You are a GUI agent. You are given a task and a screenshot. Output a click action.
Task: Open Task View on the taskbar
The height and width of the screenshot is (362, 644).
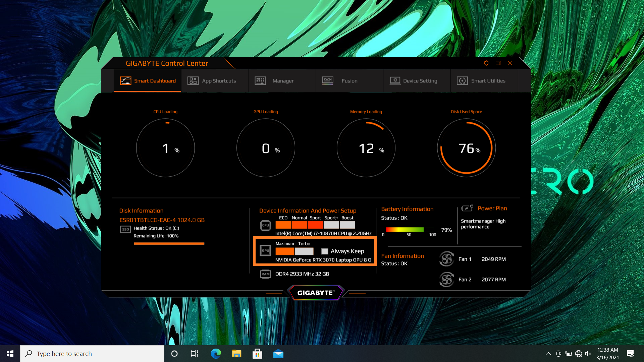(x=195, y=354)
